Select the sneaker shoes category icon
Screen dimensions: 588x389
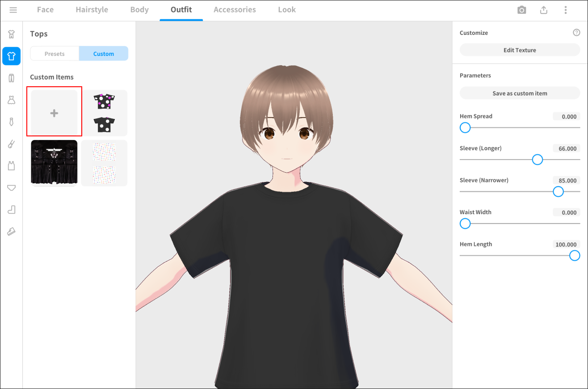click(x=12, y=232)
